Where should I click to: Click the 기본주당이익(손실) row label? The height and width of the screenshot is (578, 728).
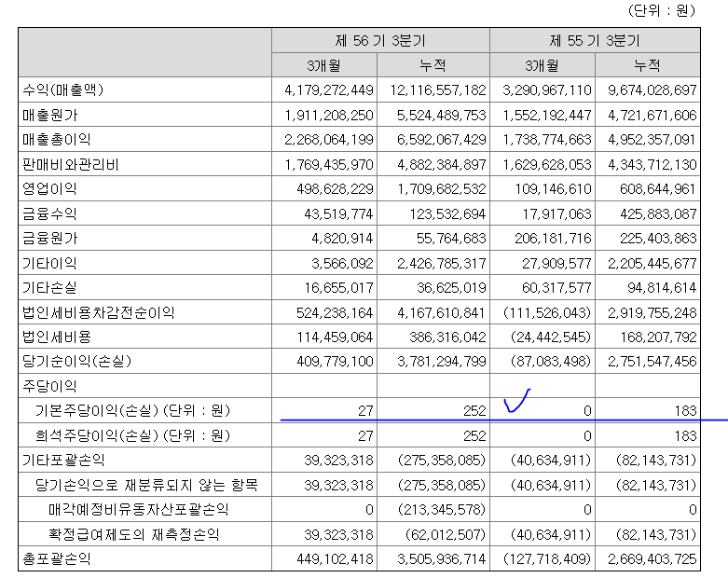(132, 410)
